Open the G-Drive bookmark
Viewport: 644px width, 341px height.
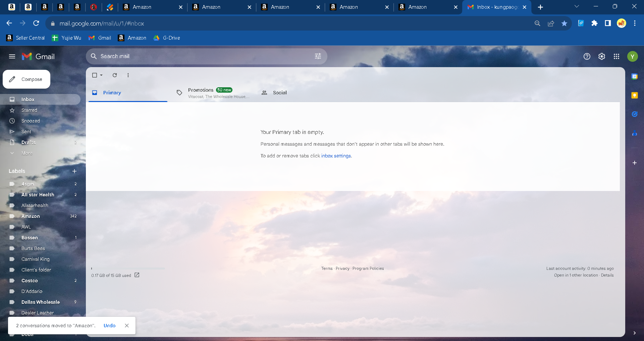point(167,38)
